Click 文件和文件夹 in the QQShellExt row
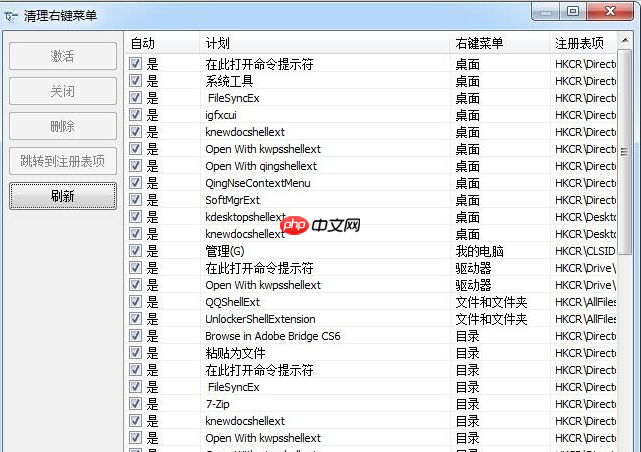This screenshot has width=641, height=452. pos(491,302)
